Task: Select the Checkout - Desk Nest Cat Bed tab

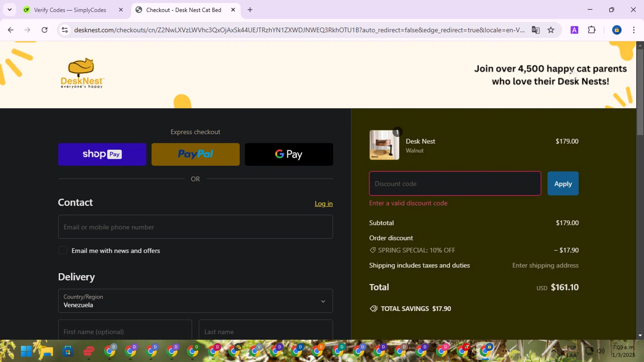Action: click(x=184, y=10)
